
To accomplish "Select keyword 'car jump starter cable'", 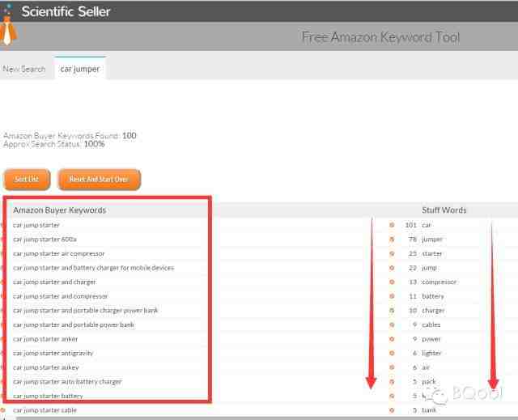I will pyautogui.click(x=45, y=410).
